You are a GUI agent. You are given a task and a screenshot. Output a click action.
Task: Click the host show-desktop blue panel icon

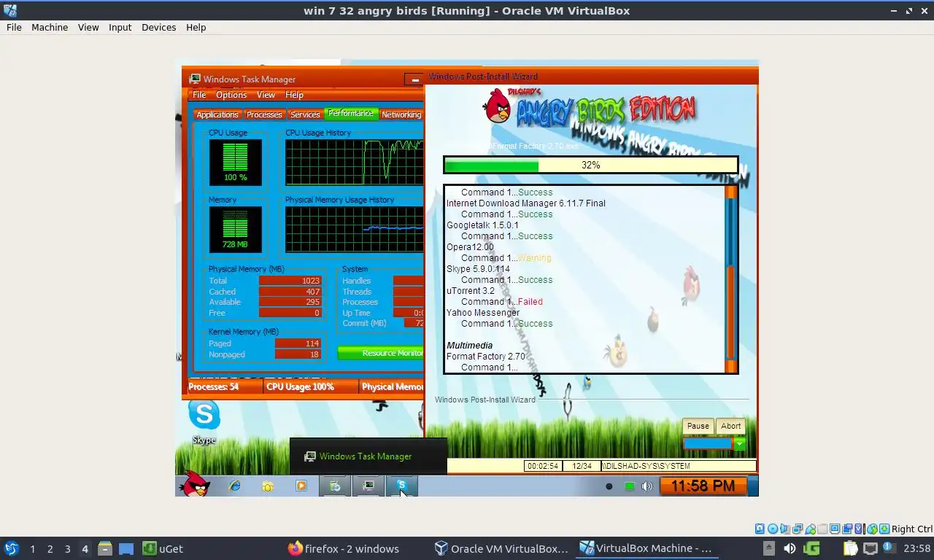[126, 548]
